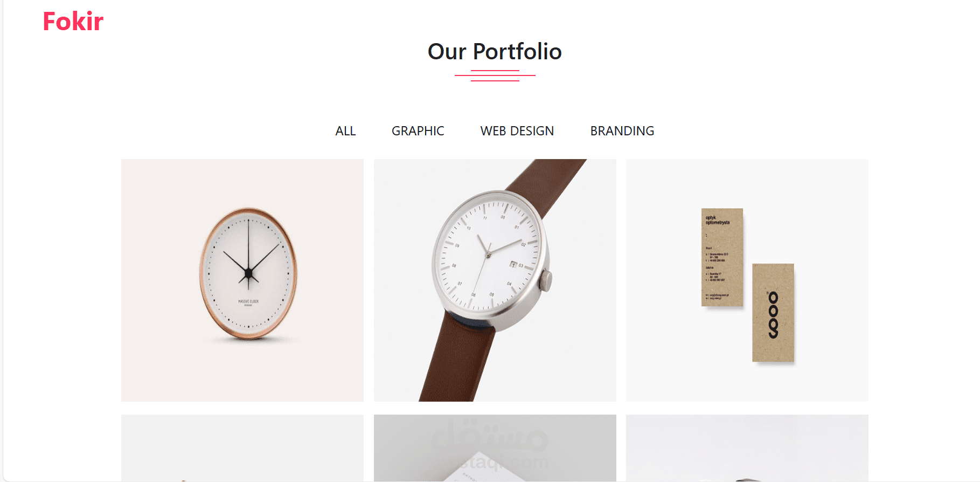Open the partially visible item below the wristwatch
Viewport: 980px width, 482px height.
point(495,447)
